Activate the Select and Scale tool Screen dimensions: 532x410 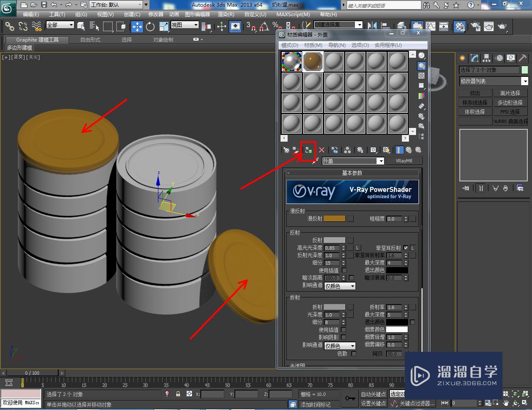pos(163,27)
